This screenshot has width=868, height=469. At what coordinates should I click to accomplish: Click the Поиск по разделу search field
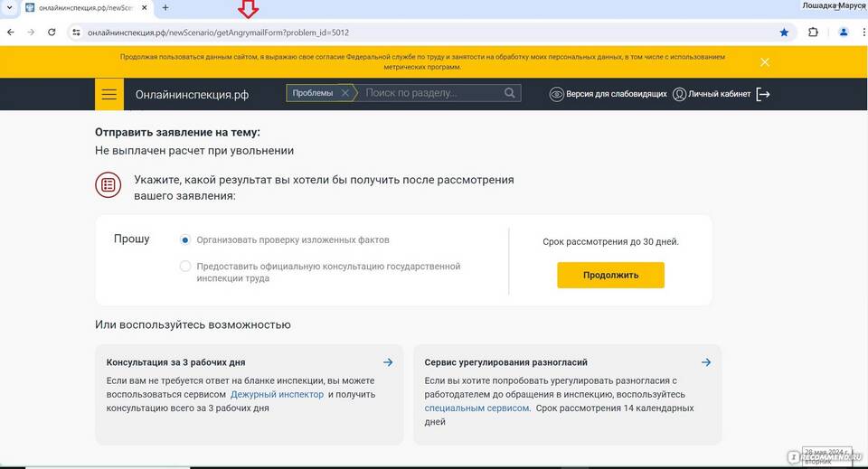(x=429, y=93)
